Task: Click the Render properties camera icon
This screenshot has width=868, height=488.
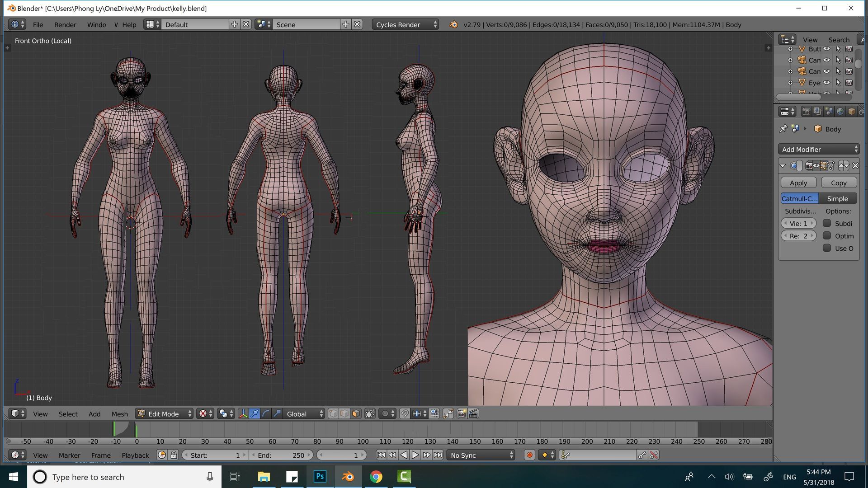Action: click(x=806, y=112)
